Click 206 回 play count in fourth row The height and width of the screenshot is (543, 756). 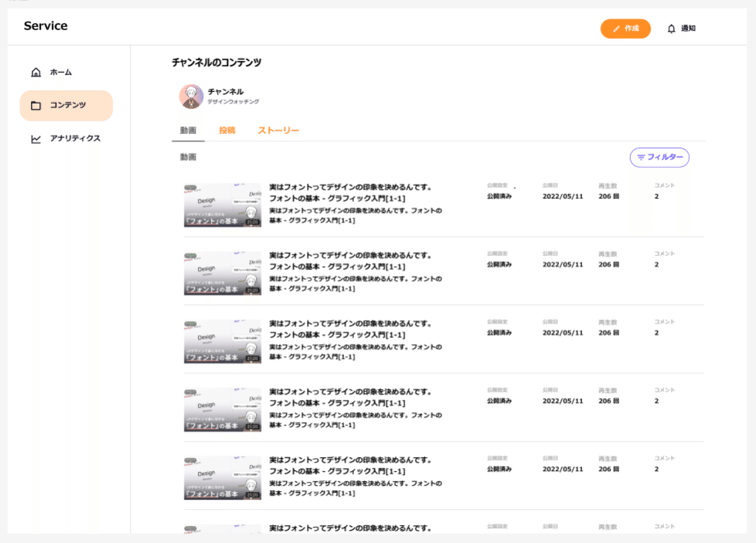coord(609,401)
